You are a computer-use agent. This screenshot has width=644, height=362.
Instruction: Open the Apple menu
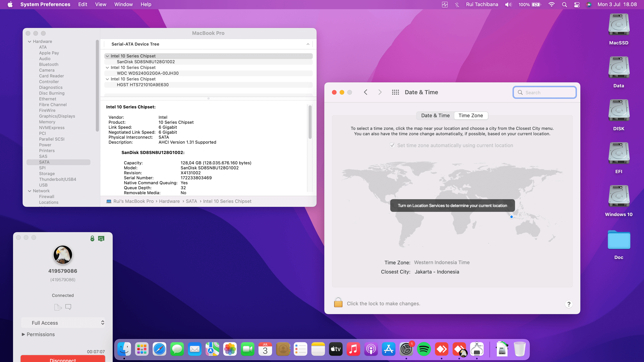[10, 4]
